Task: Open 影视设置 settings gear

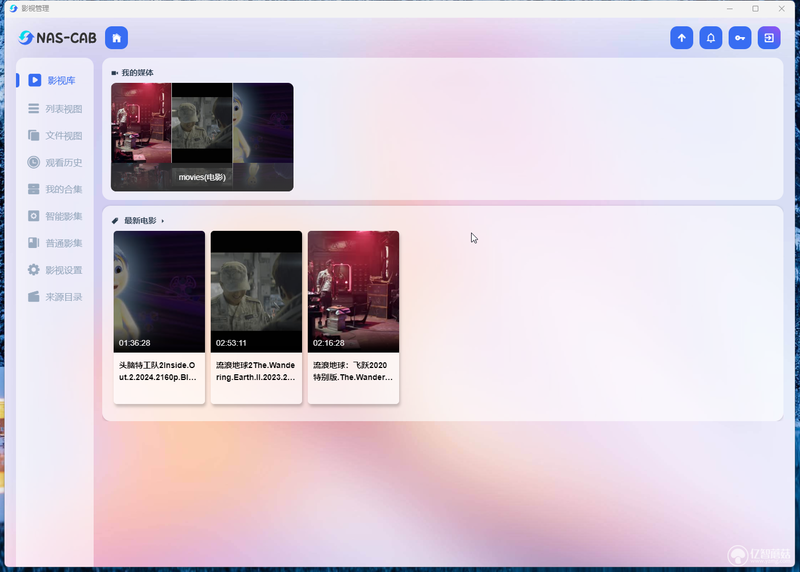Action: pos(55,270)
